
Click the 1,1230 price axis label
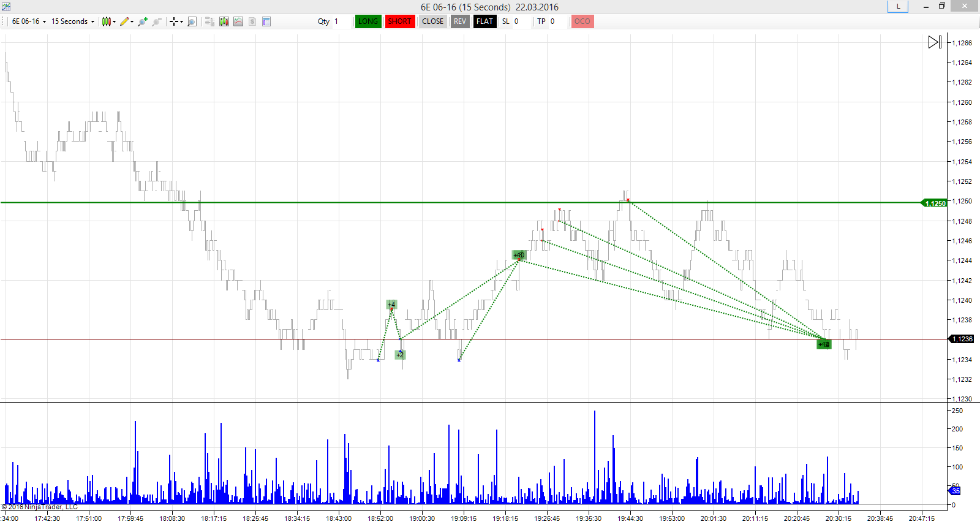[x=962, y=399]
